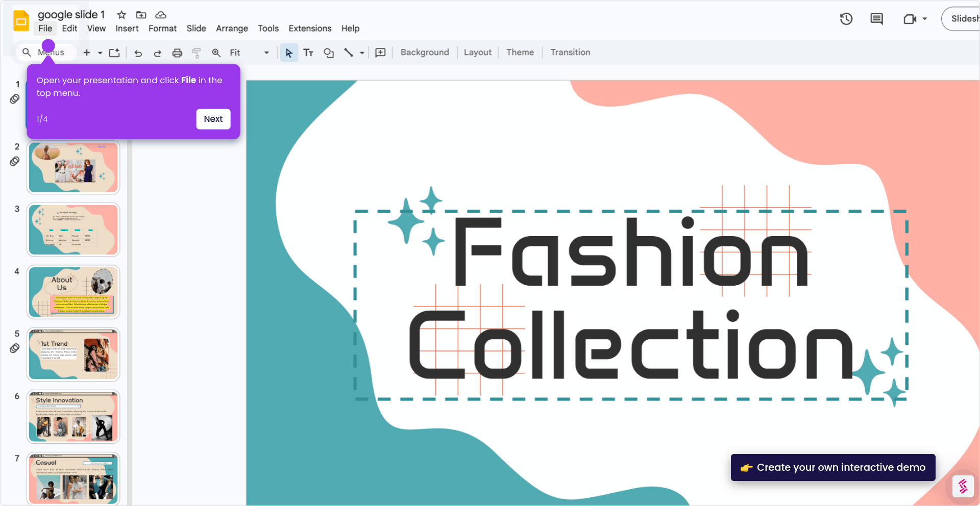Click the Print icon
The height and width of the screenshot is (506, 980).
pos(177,53)
